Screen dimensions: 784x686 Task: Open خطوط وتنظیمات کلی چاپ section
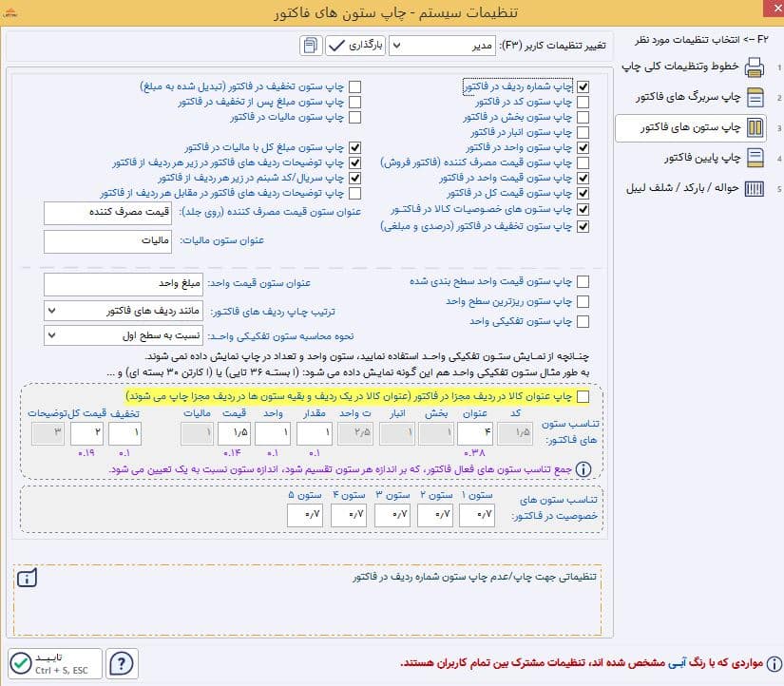pos(693,67)
